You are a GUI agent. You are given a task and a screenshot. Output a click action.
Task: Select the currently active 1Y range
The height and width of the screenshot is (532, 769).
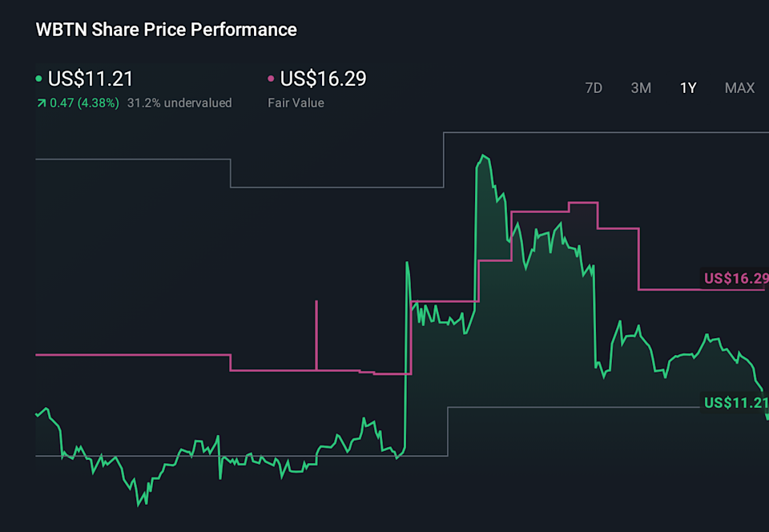tap(687, 88)
